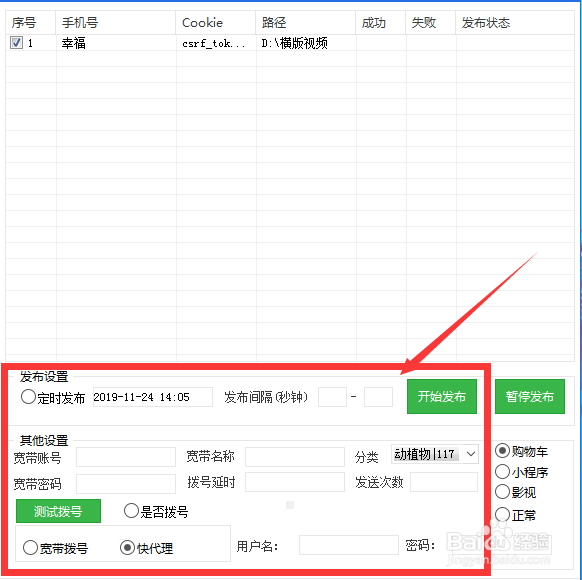Viewport: 582px width, 580px height.
Task: Click the 手机号 column header
Action: (x=115, y=23)
